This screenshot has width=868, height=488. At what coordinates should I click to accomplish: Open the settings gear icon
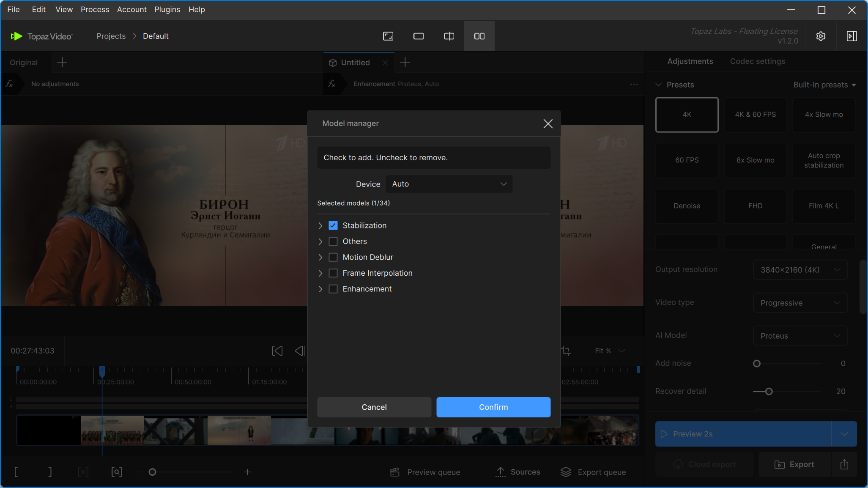point(821,36)
